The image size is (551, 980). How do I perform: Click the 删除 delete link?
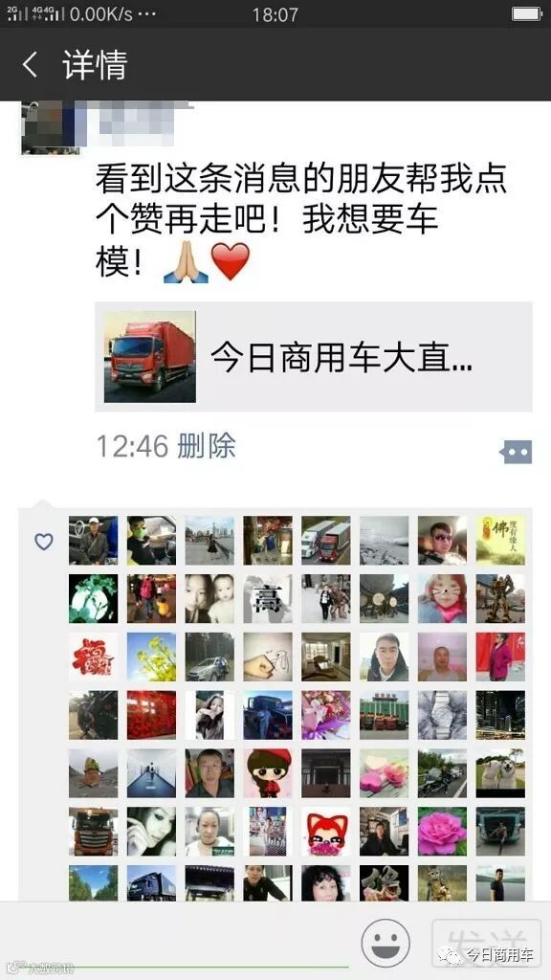[207, 446]
